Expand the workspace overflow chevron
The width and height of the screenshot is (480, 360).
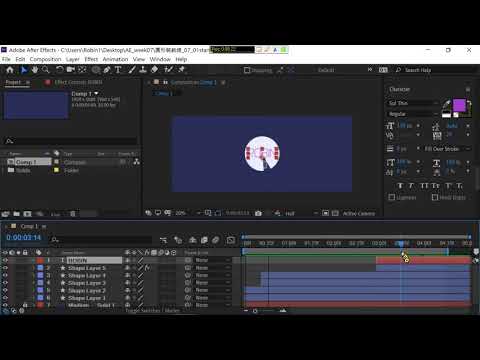click(x=370, y=70)
